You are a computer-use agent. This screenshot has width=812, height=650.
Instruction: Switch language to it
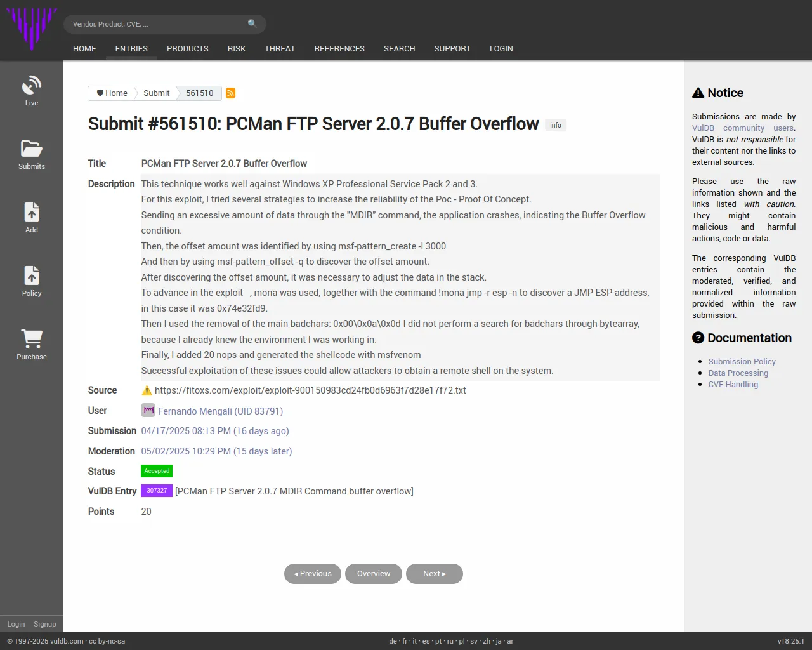(415, 641)
